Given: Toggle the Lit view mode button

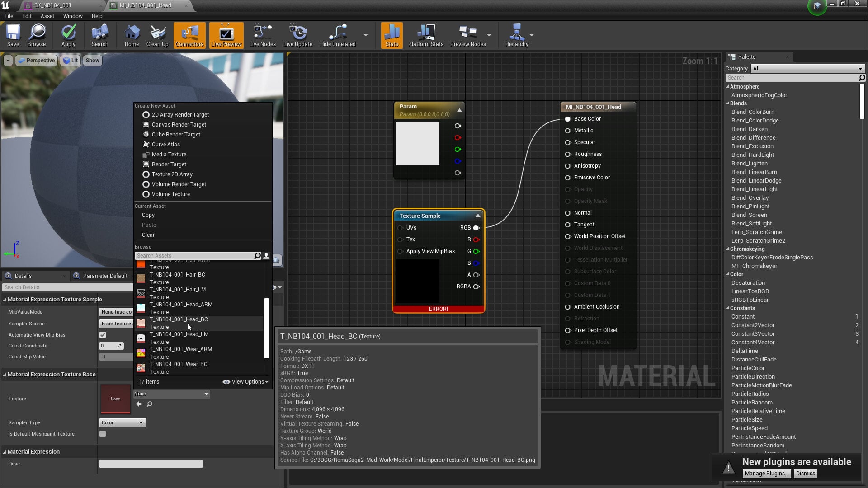Looking at the screenshot, I should coord(71,61).
